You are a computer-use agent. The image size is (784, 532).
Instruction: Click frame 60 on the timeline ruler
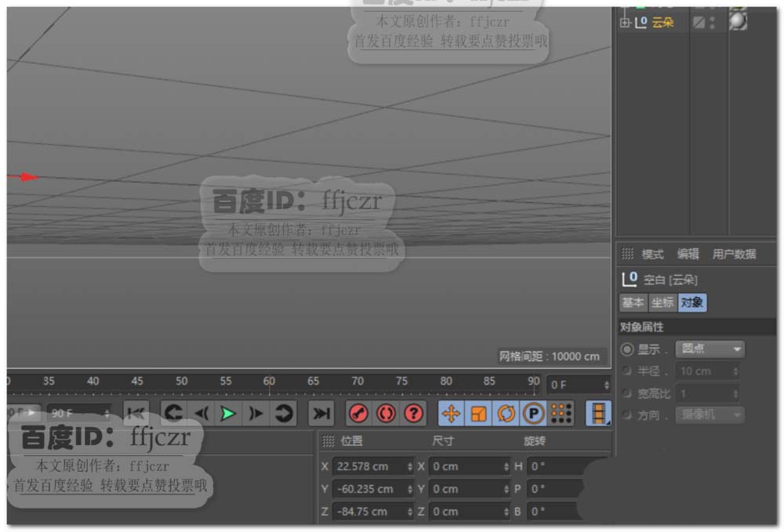click(269, 382)
